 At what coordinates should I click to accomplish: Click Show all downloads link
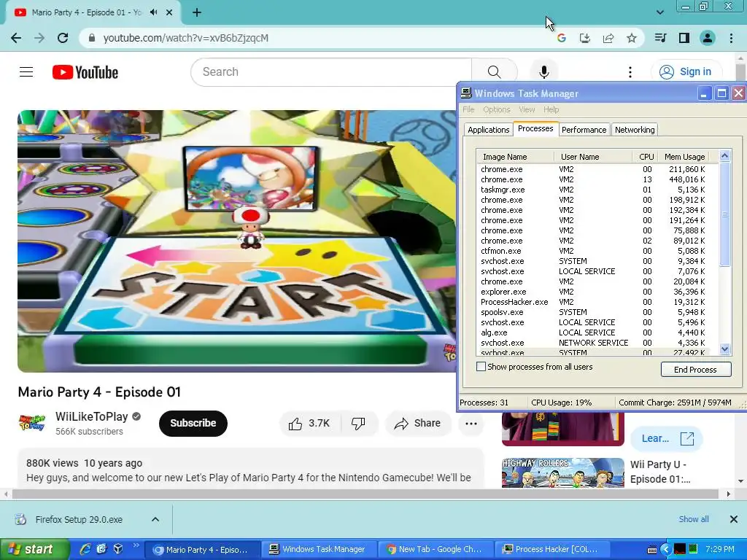(x=694, y=519)
